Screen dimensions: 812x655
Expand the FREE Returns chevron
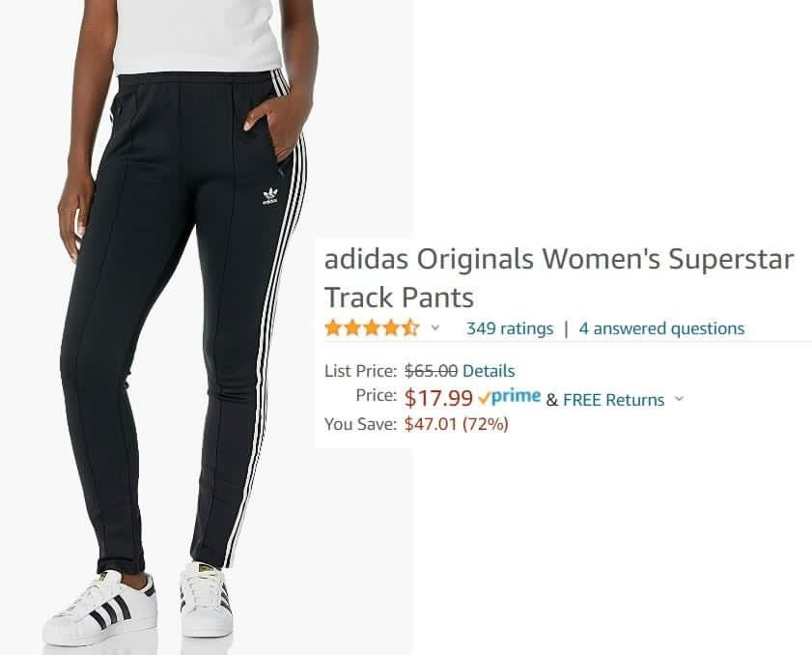(x=679, y=398)
